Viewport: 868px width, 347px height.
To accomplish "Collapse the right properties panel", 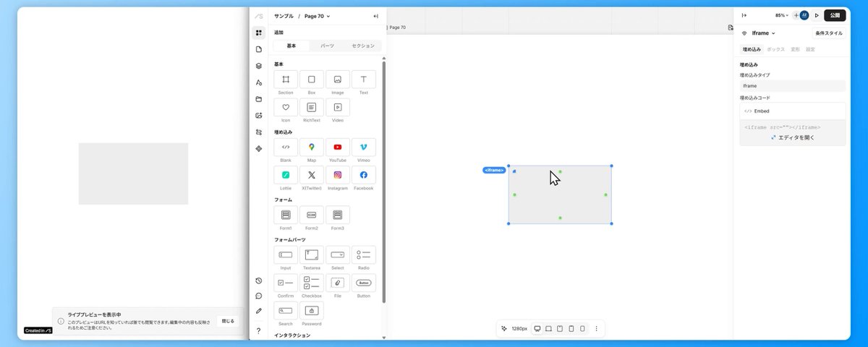I will (x=744, y=15).
